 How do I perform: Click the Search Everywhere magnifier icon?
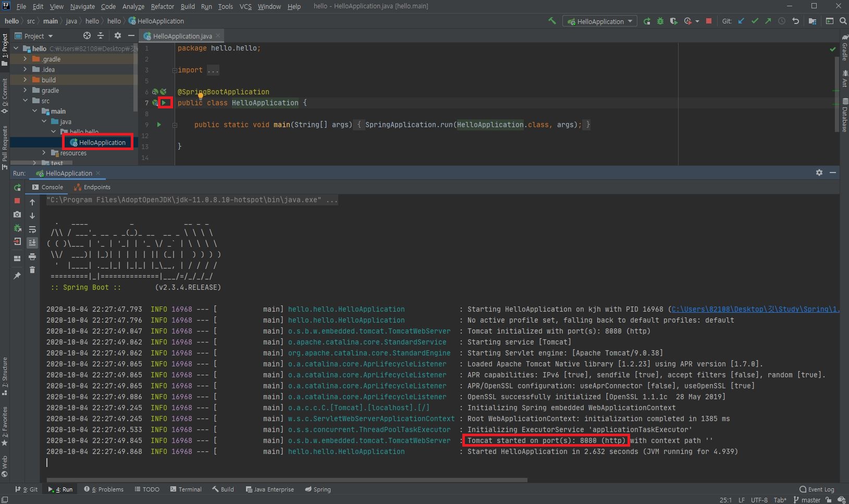[843, 21]
